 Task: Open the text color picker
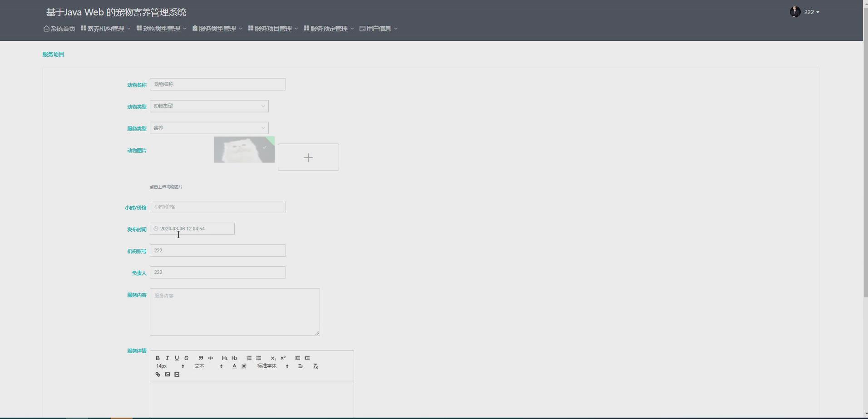point(234,366)
